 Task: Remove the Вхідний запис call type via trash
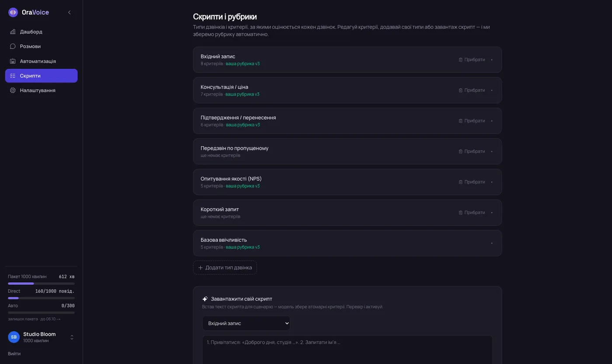472,60
